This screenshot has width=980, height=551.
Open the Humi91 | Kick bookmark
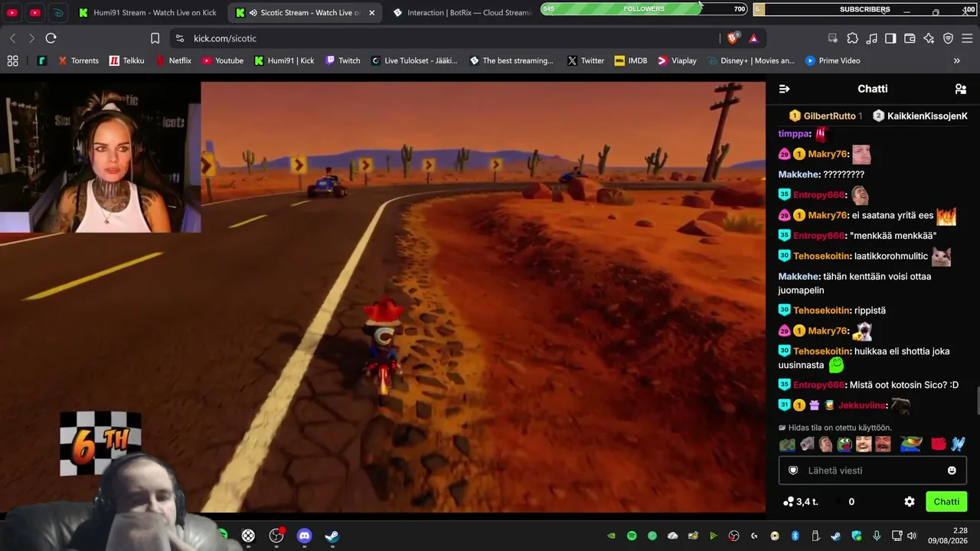(284, 60)
